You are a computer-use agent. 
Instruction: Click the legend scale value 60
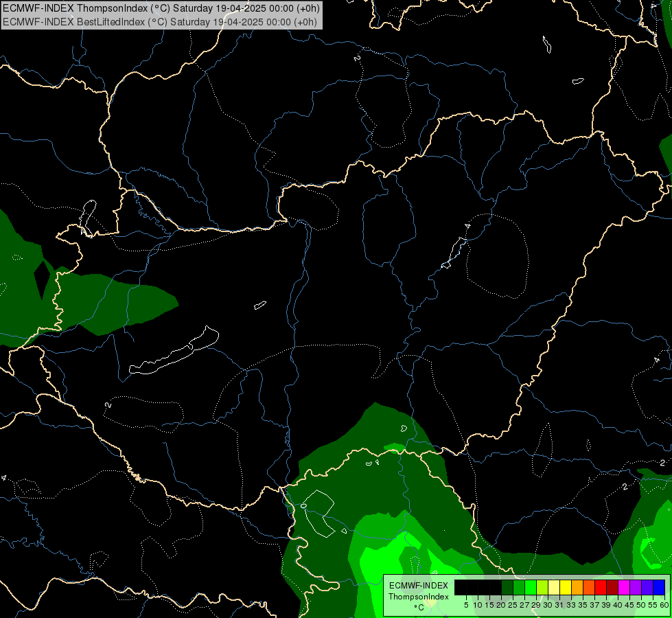[x=664, y=605]
